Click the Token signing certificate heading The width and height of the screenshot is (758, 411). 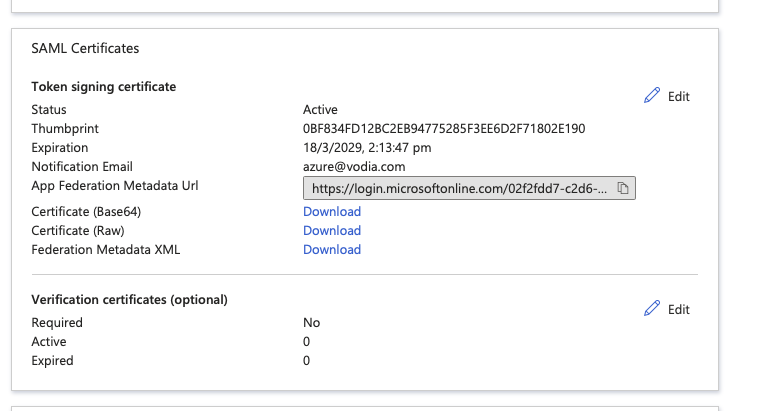104,87
